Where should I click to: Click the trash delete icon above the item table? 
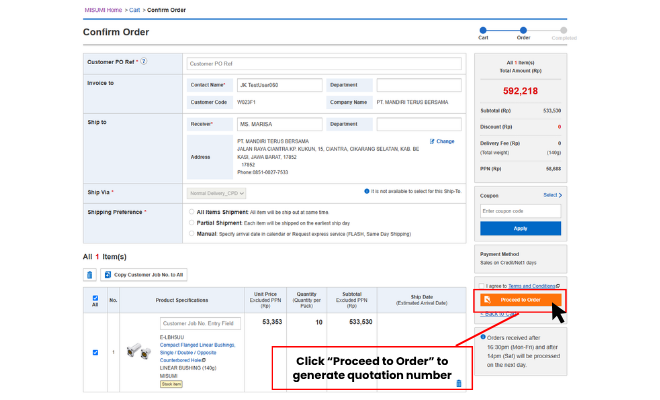point(89,275)
